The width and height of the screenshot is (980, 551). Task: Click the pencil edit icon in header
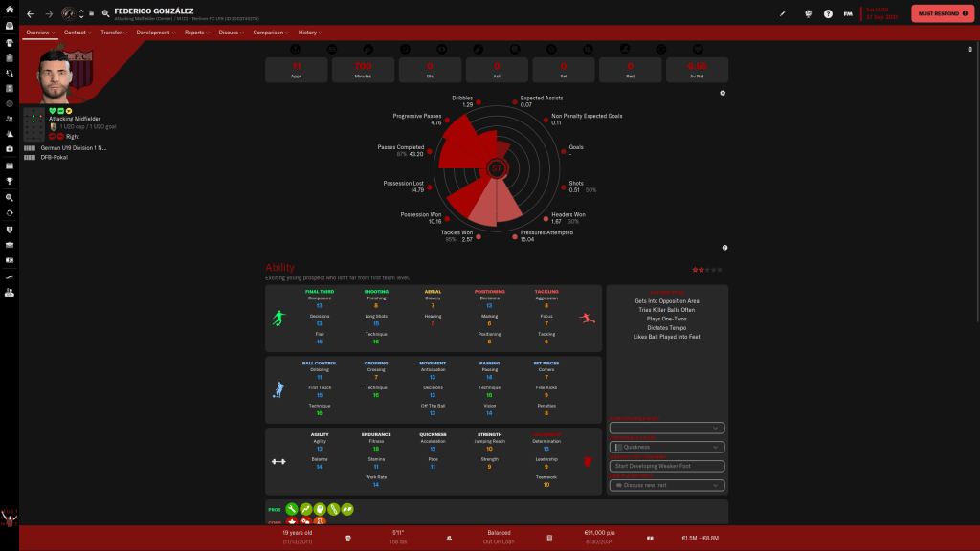[x=782, y=14]
